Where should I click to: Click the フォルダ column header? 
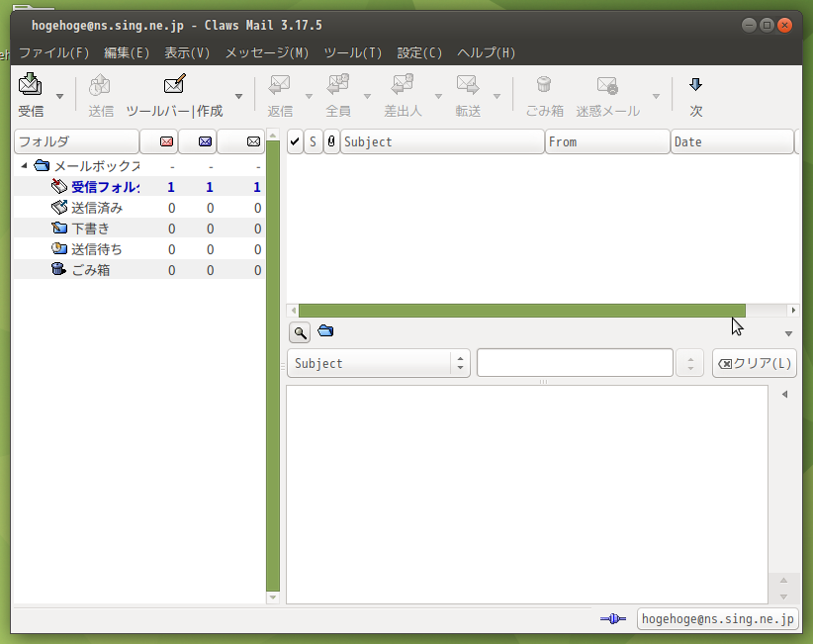click(x=77, y=141)
